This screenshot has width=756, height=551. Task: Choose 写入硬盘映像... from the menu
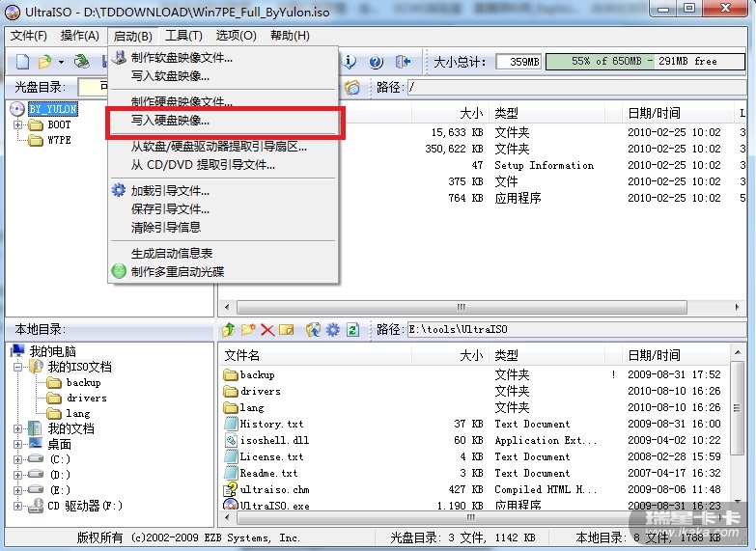point(224,121)
